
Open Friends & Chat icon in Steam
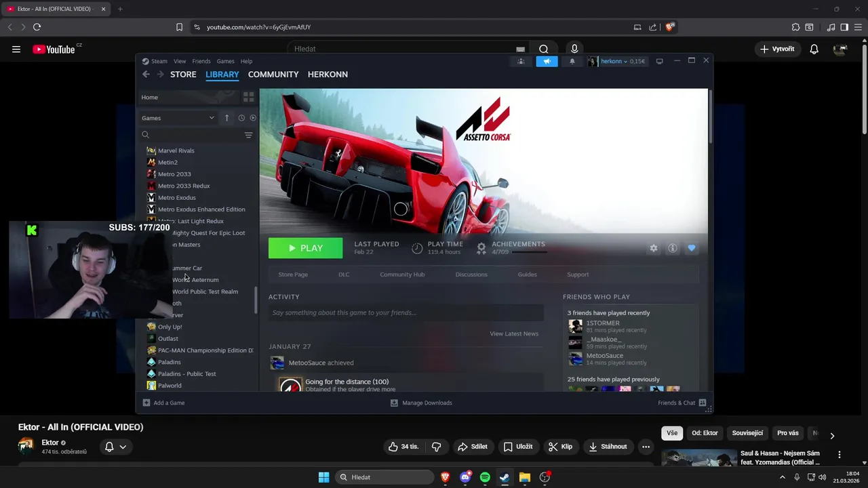pyautogui.click(x=703, y=403)
